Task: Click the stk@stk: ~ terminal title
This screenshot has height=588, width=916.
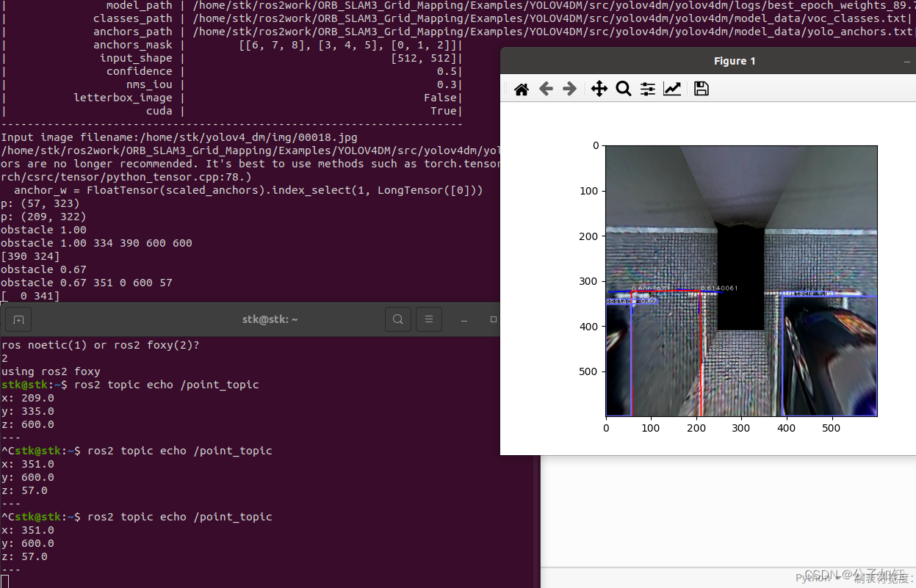Action: tap(270, 319)
